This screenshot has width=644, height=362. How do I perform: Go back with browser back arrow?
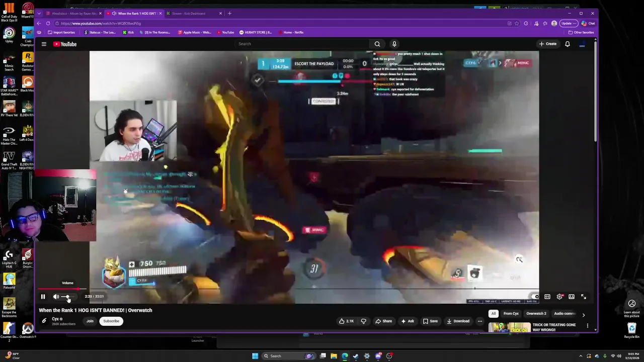coord(39,23)
